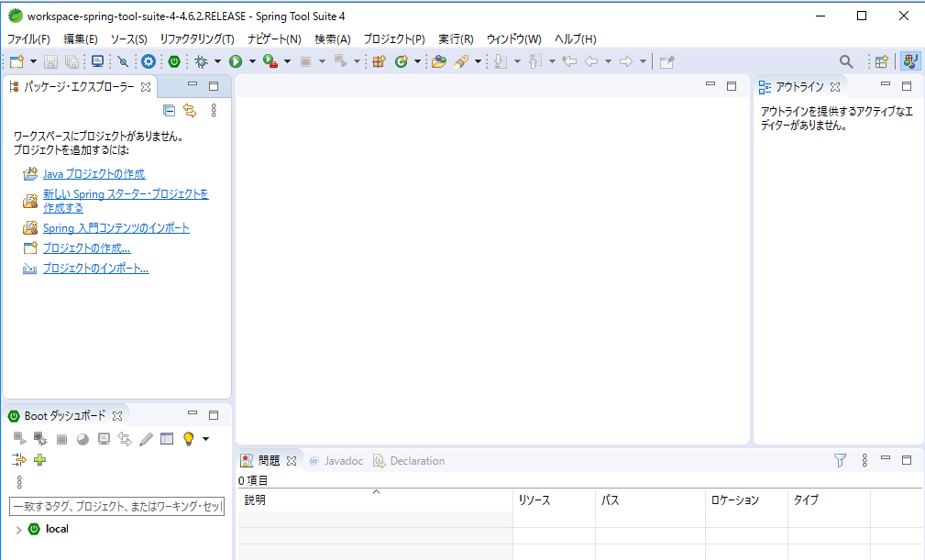Open the ヘルプ(H) menu
The height and width of the screenshot is (560, 925).
[x=575, y=38]
